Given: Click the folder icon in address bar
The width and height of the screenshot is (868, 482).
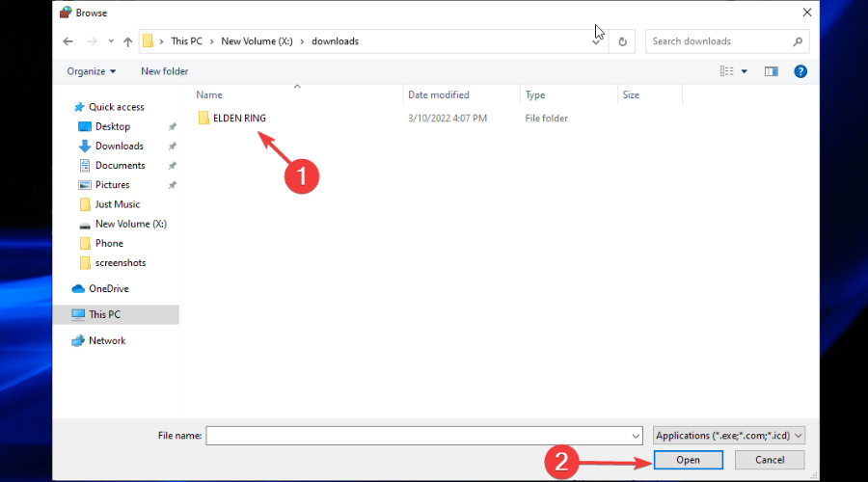Looking at the screenshot, I should (x=148, y=40).
